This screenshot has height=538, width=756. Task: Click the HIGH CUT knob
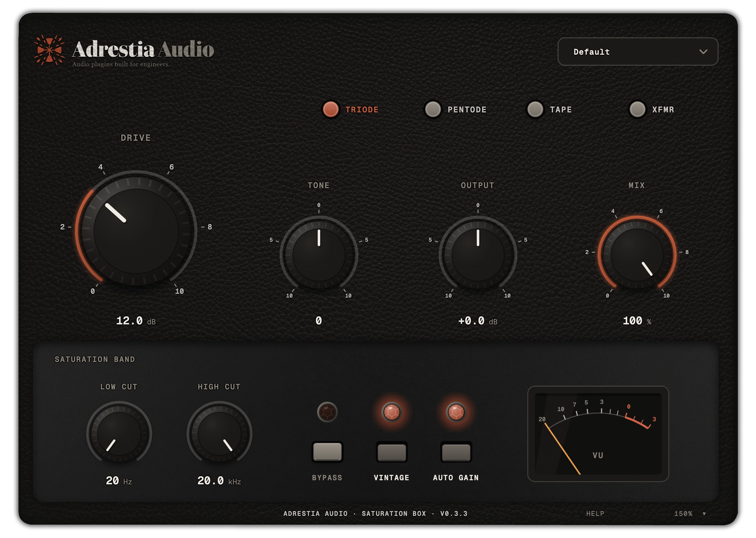click(x=219, y=434)
